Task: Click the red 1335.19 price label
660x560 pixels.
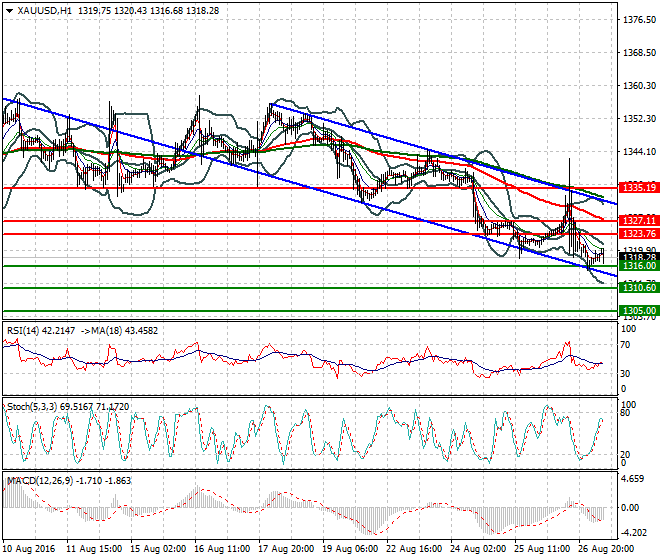Action: 639,188
